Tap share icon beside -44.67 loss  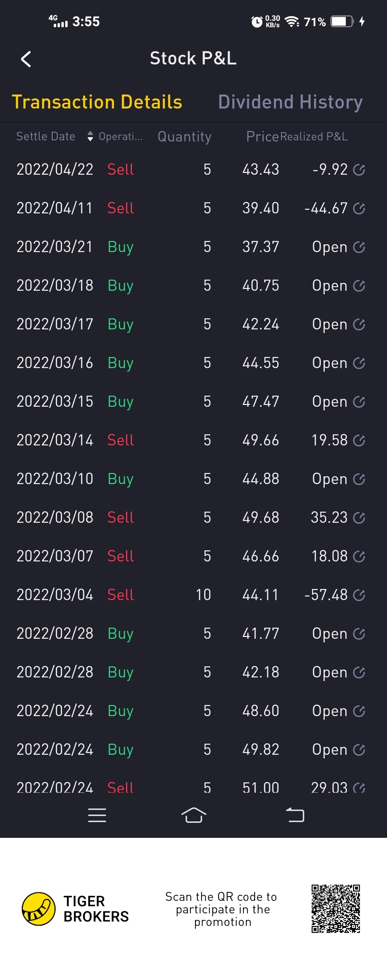pyautogui.click(x=359, y=208)
